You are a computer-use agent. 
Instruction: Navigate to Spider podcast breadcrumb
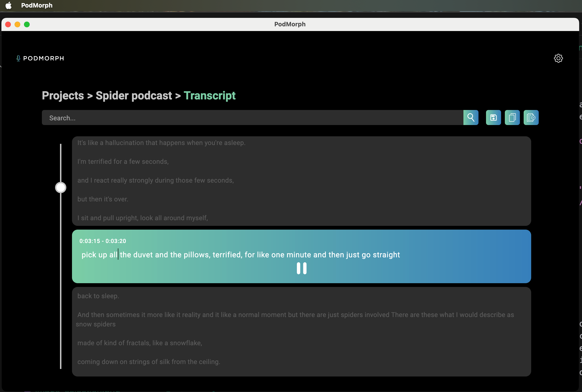pyautogui.click(x=134, y=95)
